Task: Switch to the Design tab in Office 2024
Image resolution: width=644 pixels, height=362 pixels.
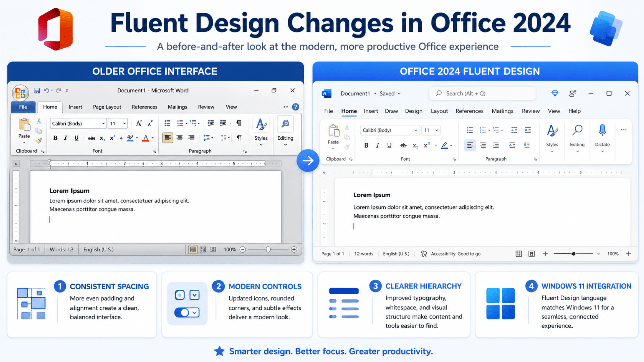Action: click(x=414, y=111)
